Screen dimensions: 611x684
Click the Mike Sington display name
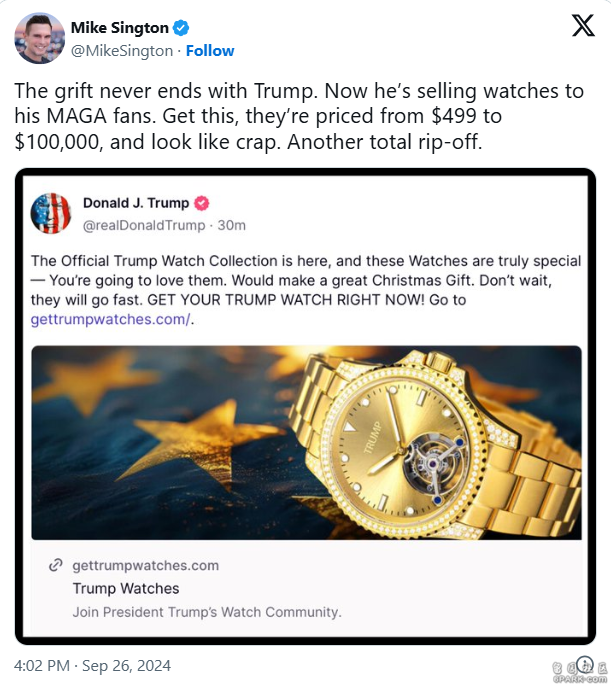[x=119, y=28]
